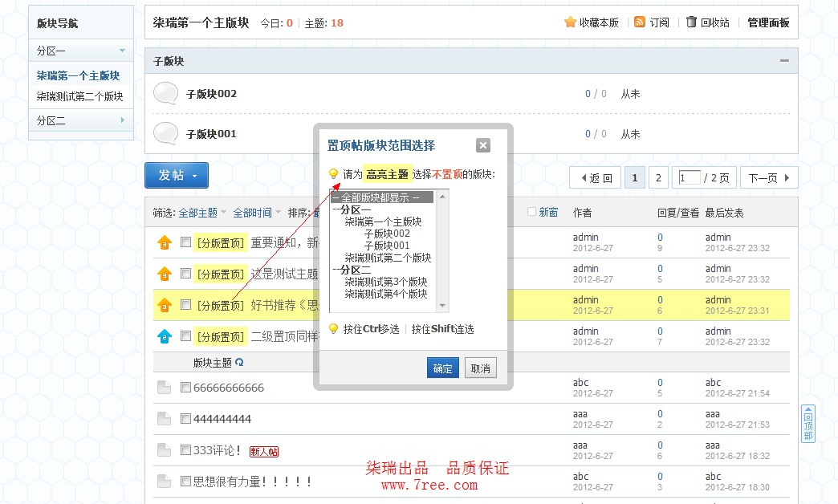838x504 pixels.
Task: Select the checkbox beside 444444444 thread
Action: coord(186,419)
